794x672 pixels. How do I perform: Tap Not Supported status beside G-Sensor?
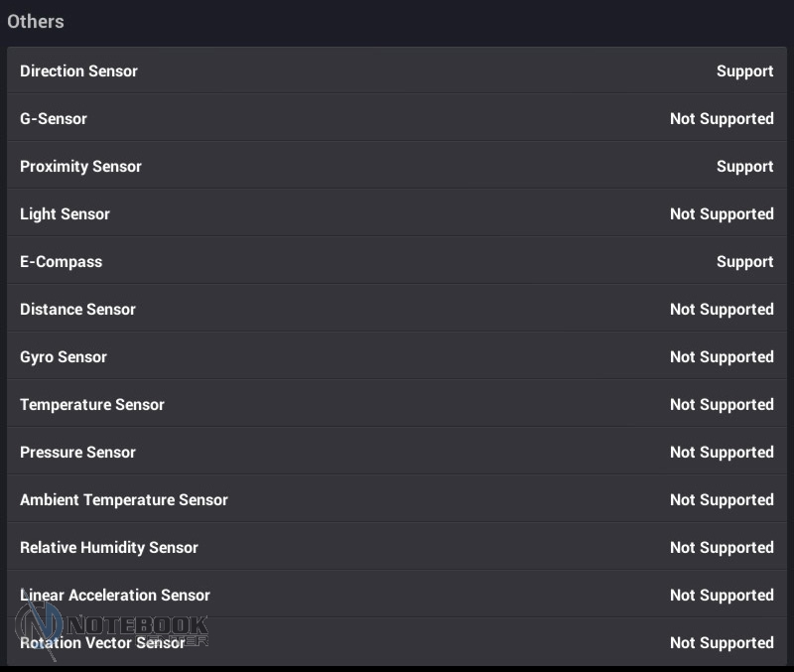722,119
